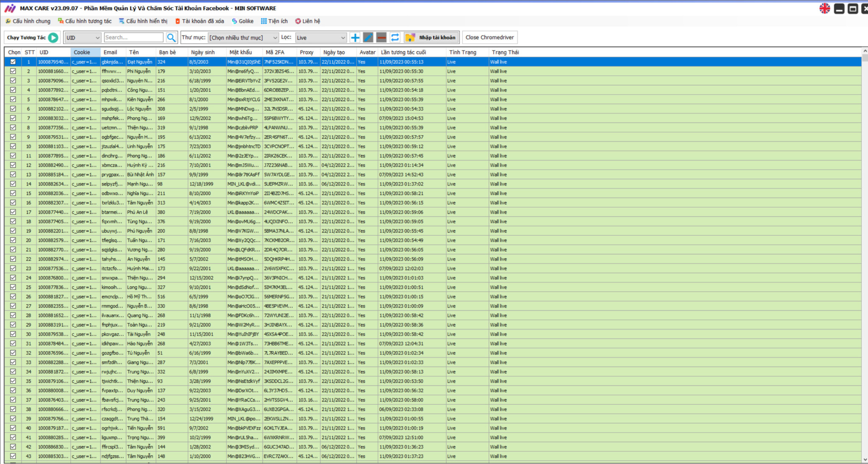Click the UK flag language icon
Screen dimensions: 868x464
pyautogui.click(x=825, y=8)
